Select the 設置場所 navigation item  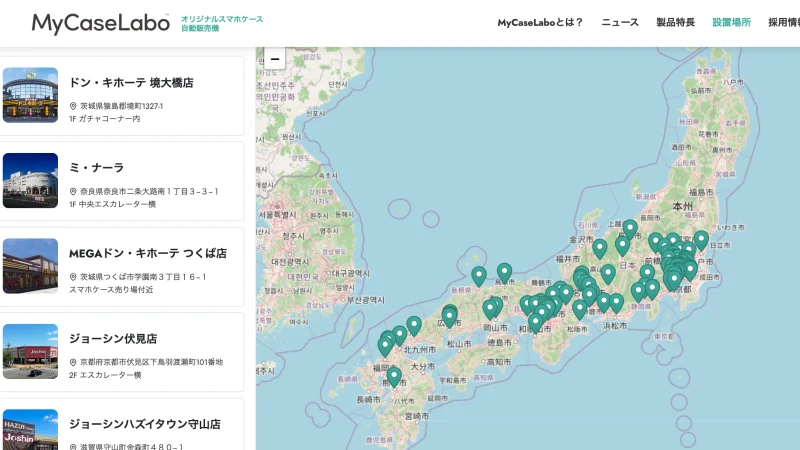pyautogui.click(x=732, y=22)
